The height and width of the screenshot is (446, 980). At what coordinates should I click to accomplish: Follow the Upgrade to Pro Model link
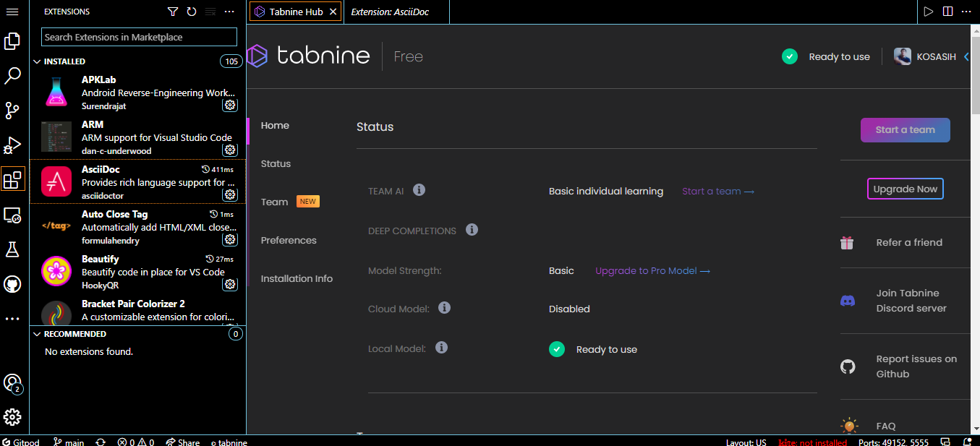652,271
